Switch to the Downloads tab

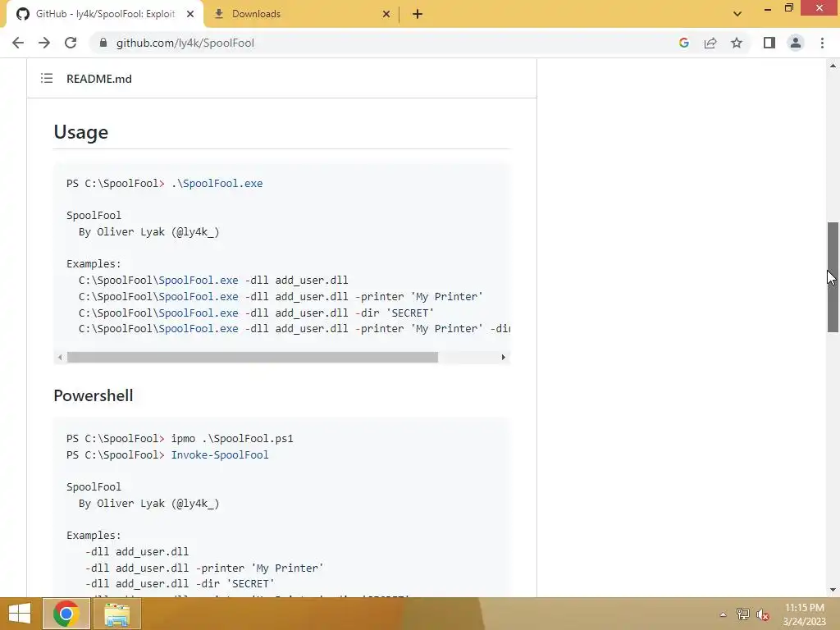(301, 14)
